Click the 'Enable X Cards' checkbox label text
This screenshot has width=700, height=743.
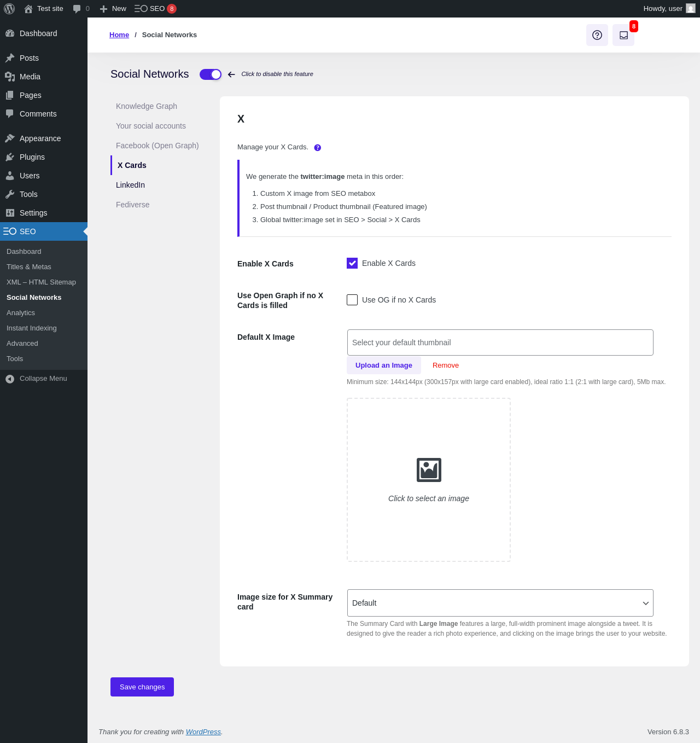point(389,263)
